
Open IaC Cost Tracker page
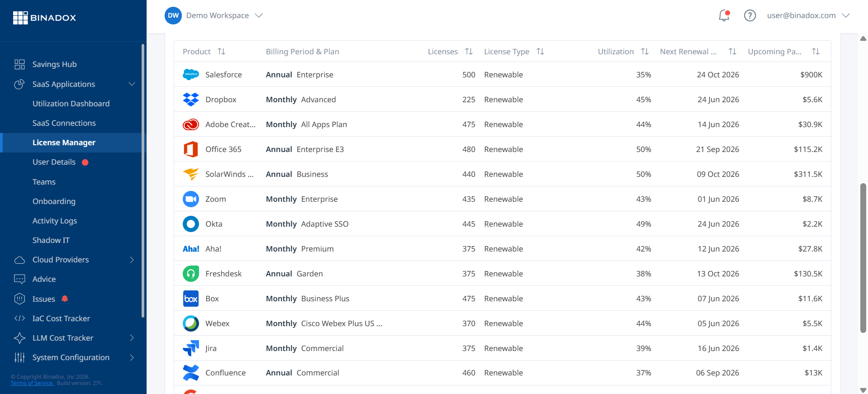click(61, 318)
